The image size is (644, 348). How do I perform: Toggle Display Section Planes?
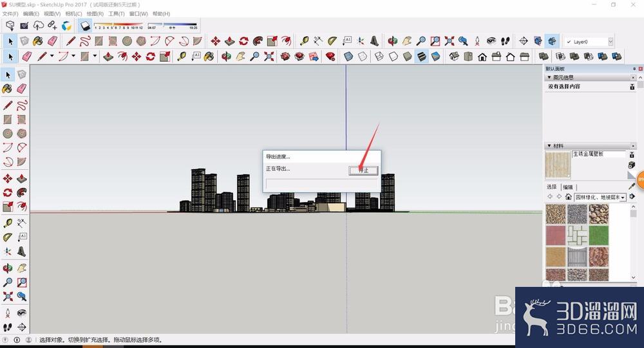(x=538, y=41)
